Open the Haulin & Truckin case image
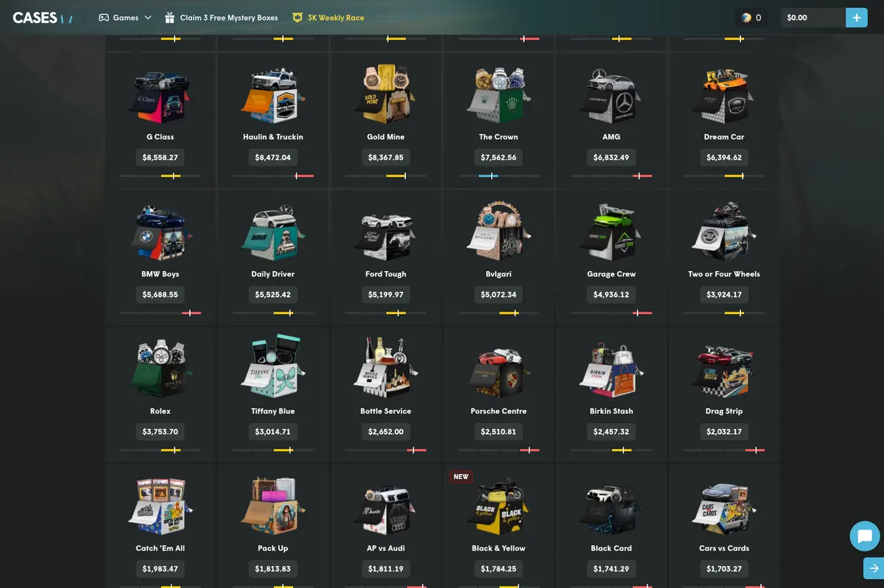The height and width of the screenshot is (588, 884). point(273,97)
